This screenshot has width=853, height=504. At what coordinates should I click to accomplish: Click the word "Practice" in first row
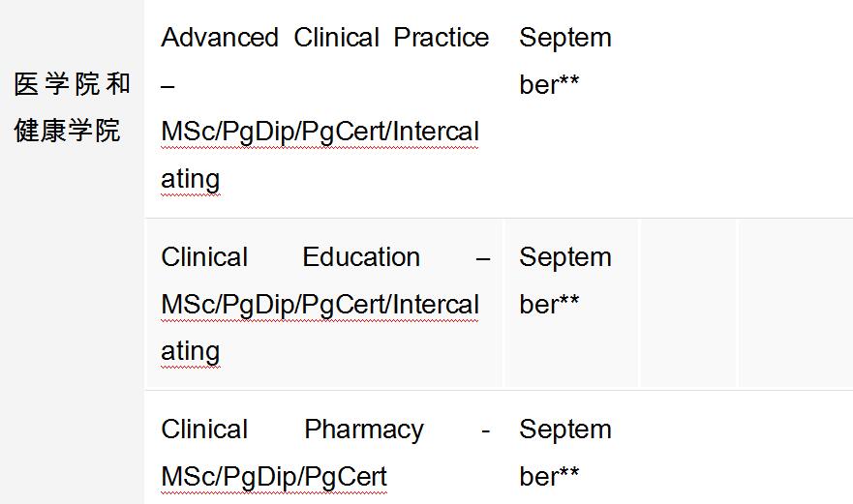tap(441, 38)
